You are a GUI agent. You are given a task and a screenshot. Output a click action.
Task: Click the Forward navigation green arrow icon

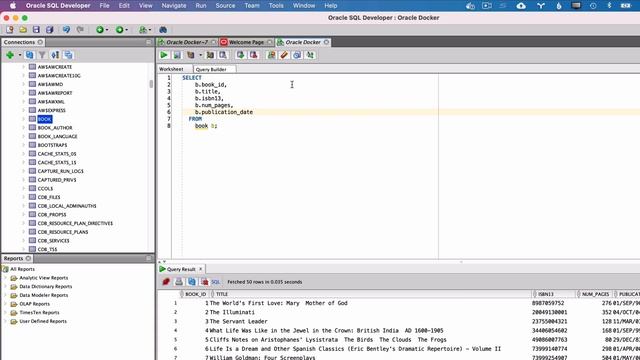coord(119,30)
